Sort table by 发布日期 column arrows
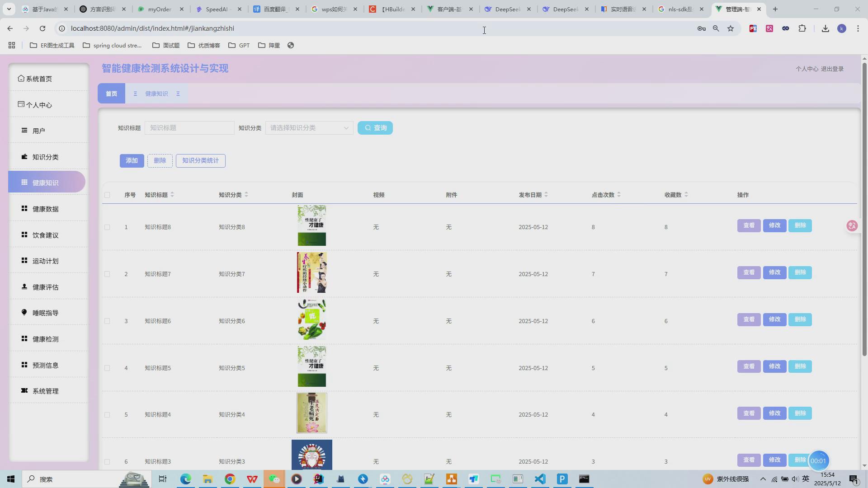868x488 pixels. 546,195
